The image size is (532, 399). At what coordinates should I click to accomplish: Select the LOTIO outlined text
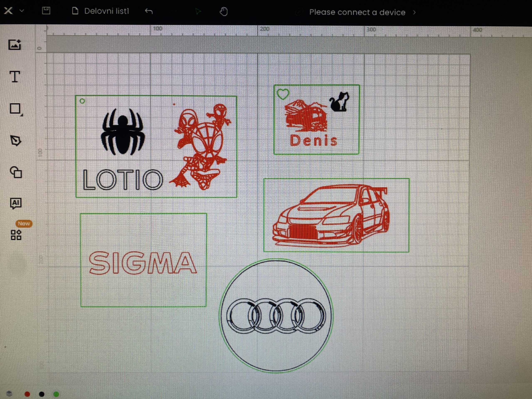click(123, 180)
